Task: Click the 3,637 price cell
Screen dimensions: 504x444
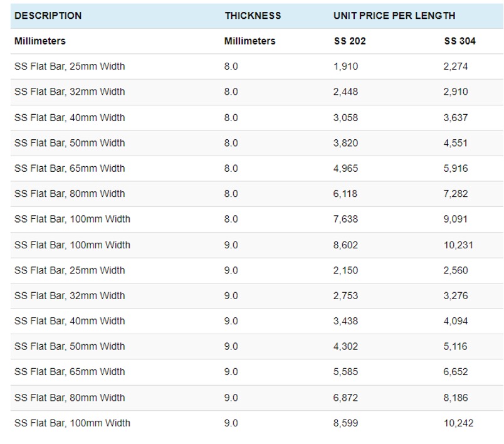Action: pyautogui.click(x=457, y=117)
